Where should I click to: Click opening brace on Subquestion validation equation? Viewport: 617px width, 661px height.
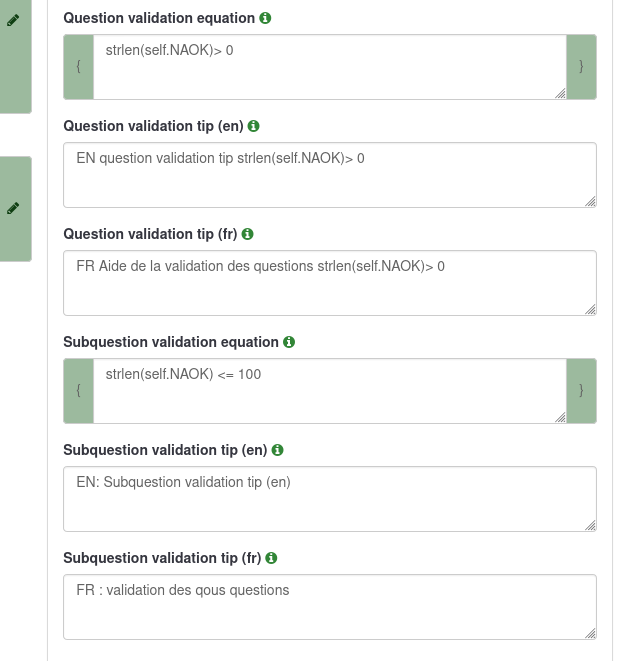point(78,391)
